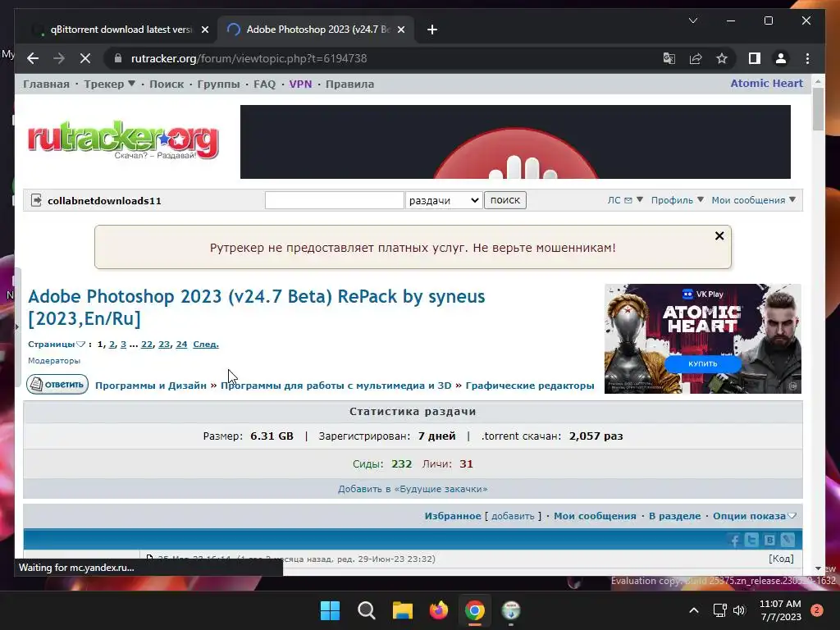This screenshot has height=630, width=840.
Task: Show hidden system tray icons
Action: point(694,610)
